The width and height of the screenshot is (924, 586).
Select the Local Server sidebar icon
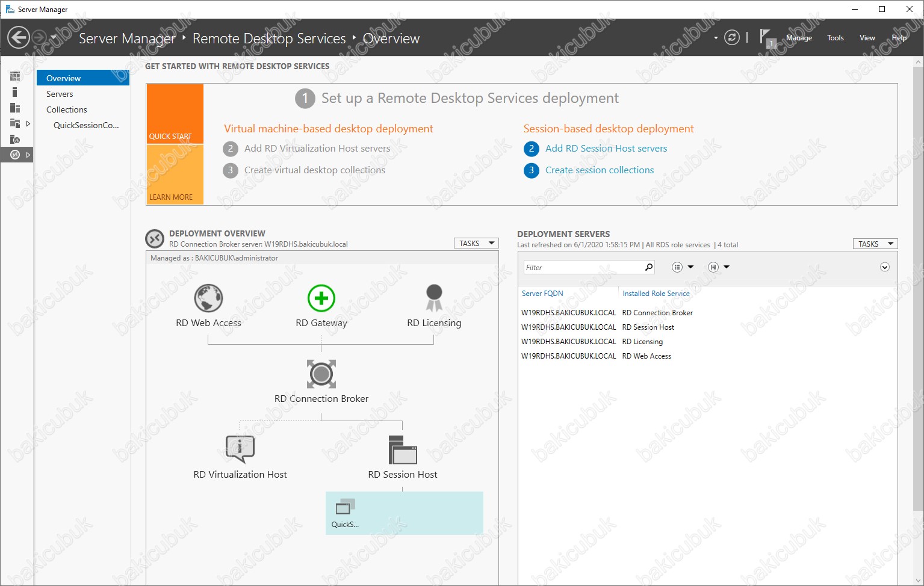click(15, 92)
